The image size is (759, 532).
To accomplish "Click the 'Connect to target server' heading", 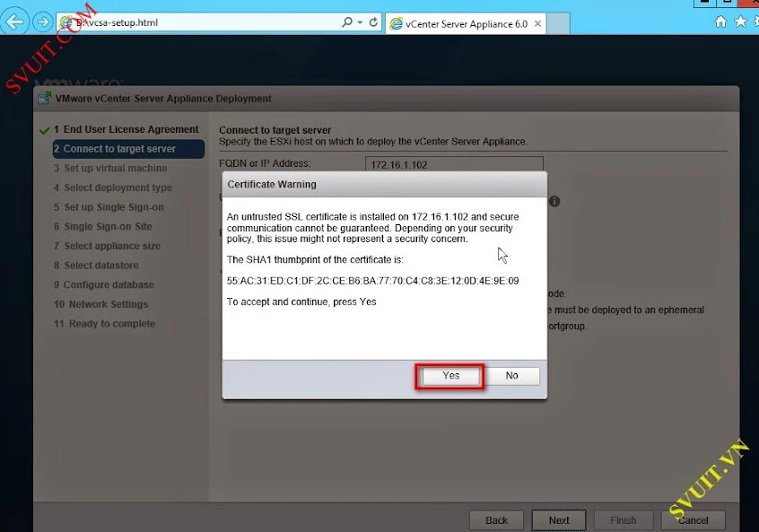I will pos(275,130).
